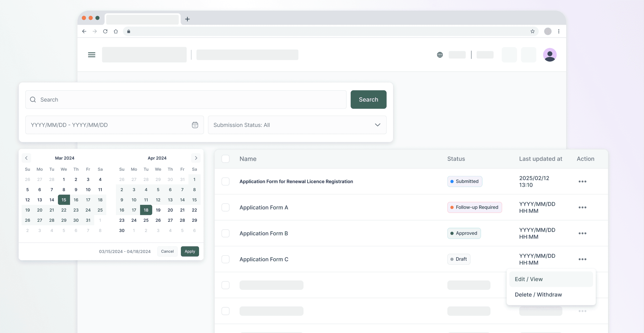This screenshot has height=333, width=644.
Task: Open the purple user avatar profile
Action: pos(550,55)
